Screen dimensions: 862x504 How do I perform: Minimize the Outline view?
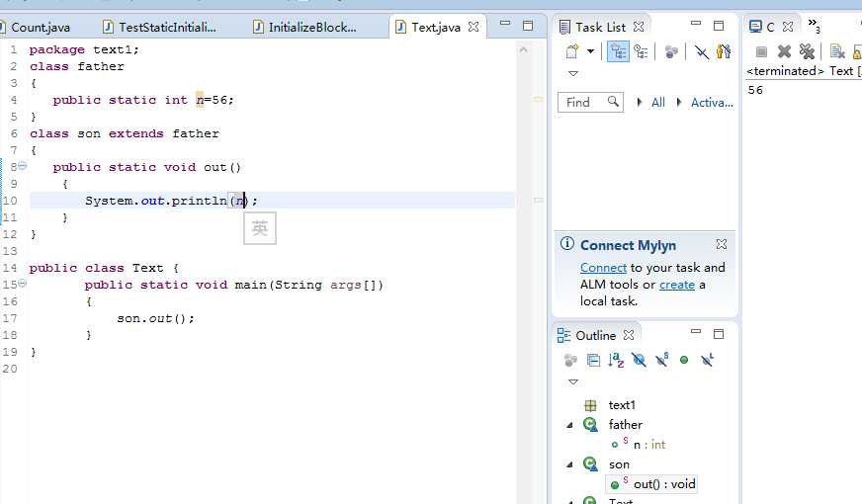click(x=695, y=331)
